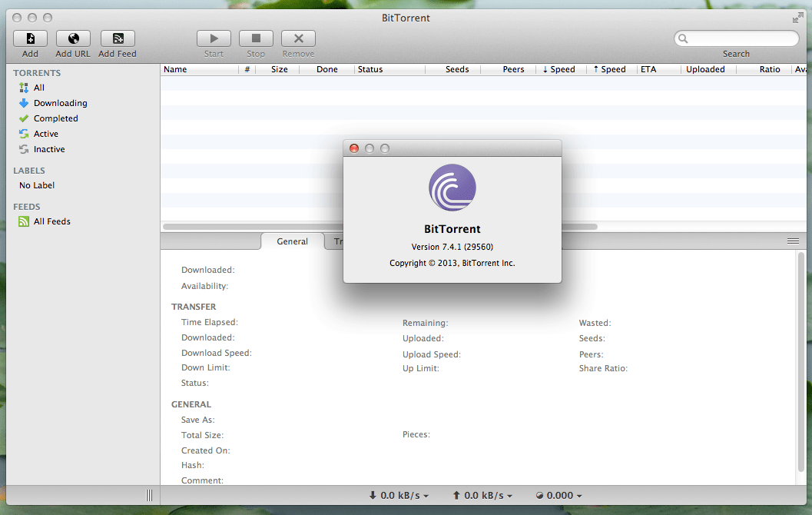Sort torrents by the # column
Image resolution: width=812 pixels, height=515 pixels.
tap(247, 69)
